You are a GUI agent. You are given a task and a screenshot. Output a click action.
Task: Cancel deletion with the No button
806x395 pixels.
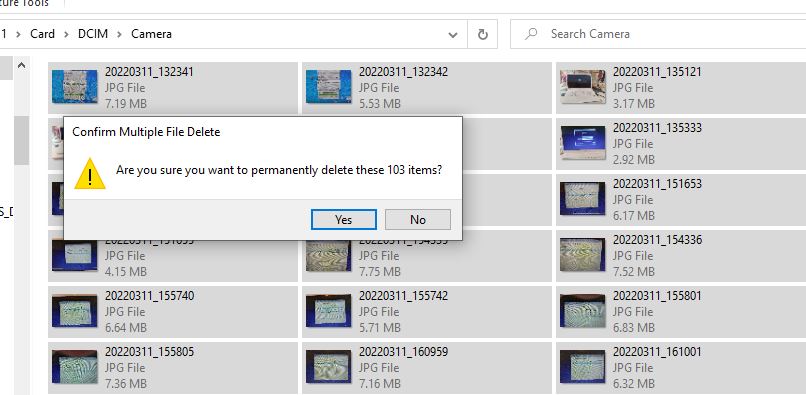[417, 220]
